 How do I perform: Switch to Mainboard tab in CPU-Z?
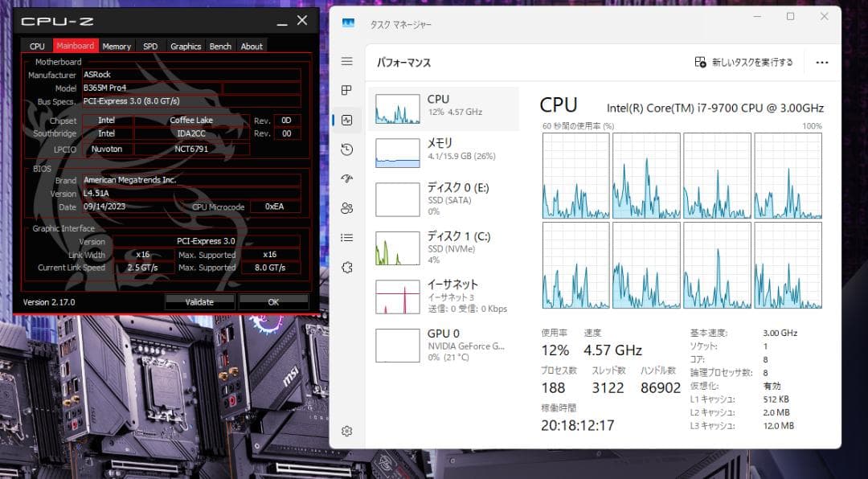(x=76, y=45)
